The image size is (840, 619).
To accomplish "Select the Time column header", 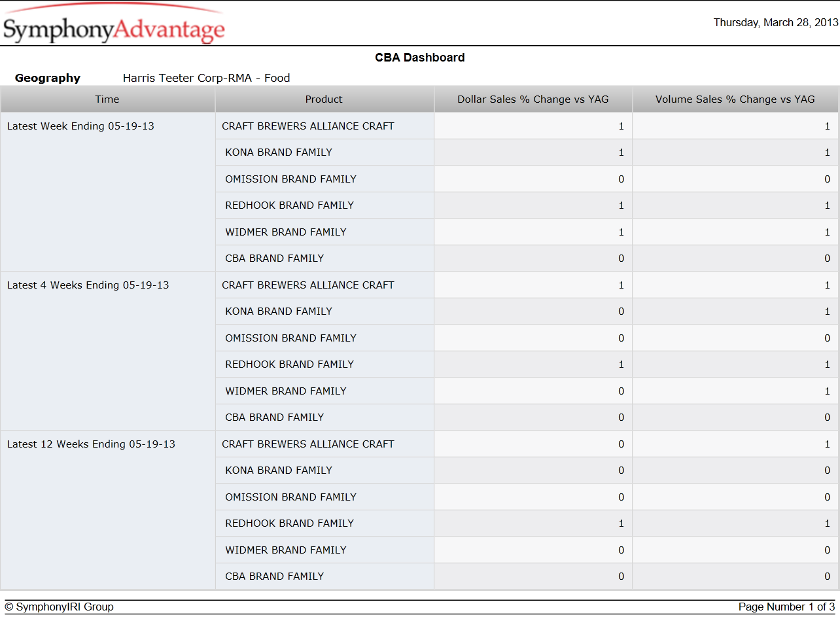I will 107,99.
